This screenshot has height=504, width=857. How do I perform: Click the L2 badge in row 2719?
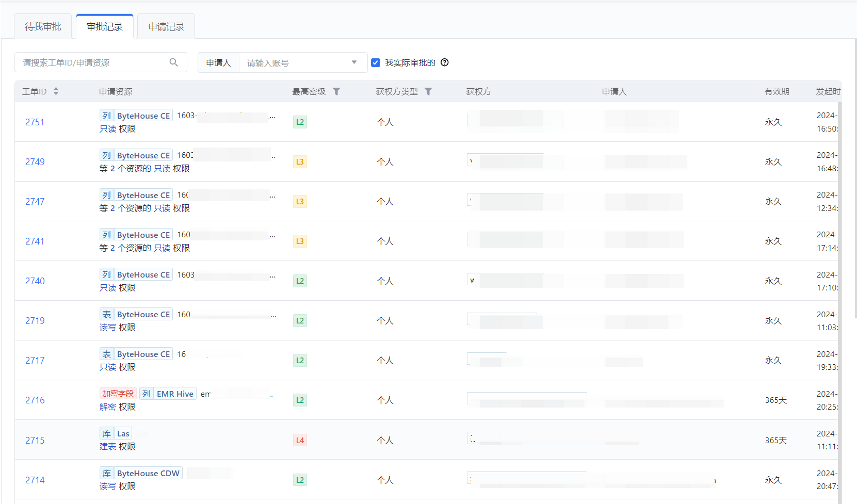pos(300,321)
